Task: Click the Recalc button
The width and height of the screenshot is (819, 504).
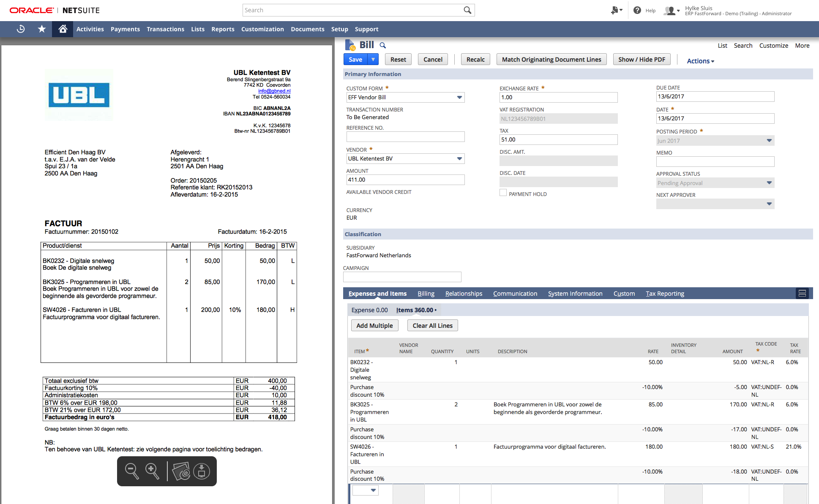Action: coord(475,59)
